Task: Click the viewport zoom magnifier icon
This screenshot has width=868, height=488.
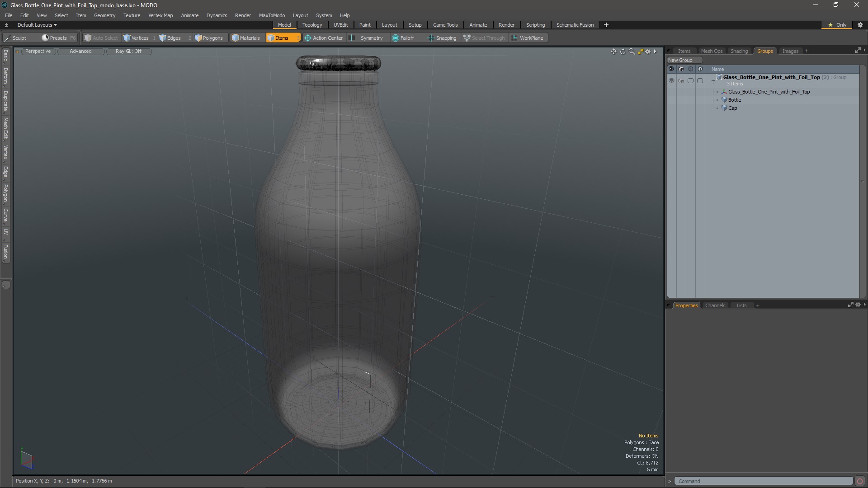Action: coord(632,52)
